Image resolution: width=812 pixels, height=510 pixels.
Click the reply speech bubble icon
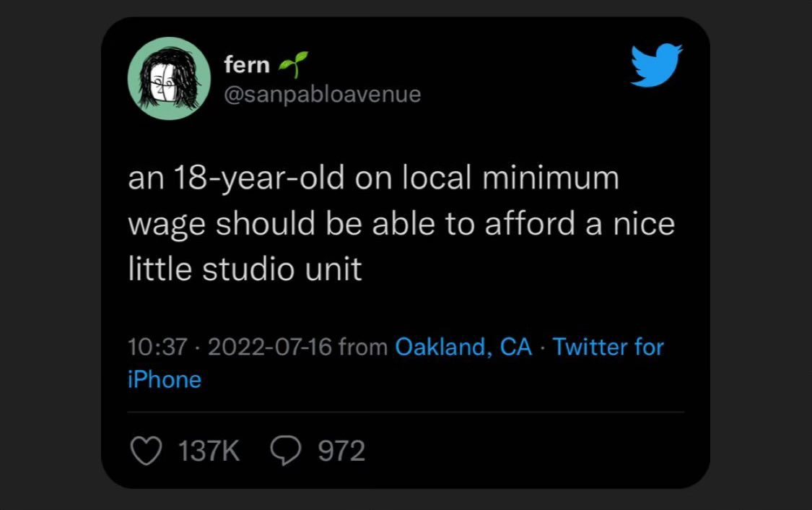tap(286, 451)
